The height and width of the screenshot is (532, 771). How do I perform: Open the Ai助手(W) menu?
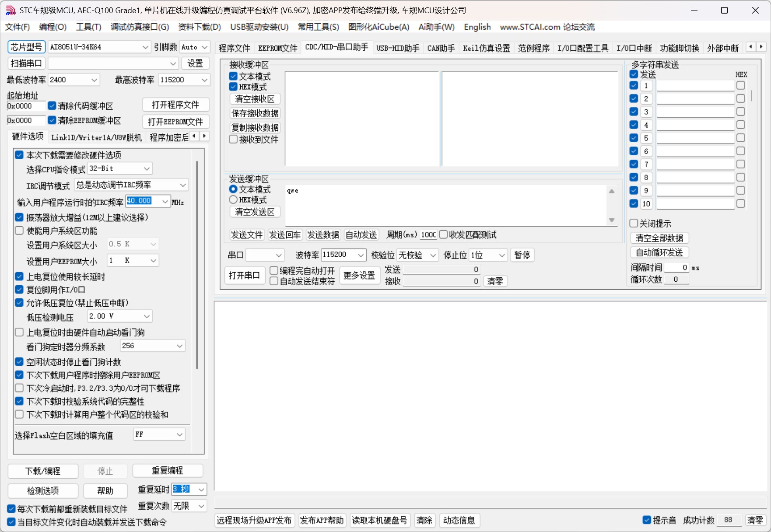pyautogui.click(x=436, y=27)
